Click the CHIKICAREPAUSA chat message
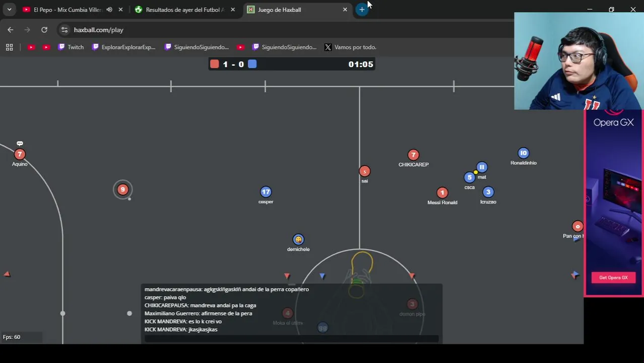This screenshot has height=363, width=644. pos(200,306)
